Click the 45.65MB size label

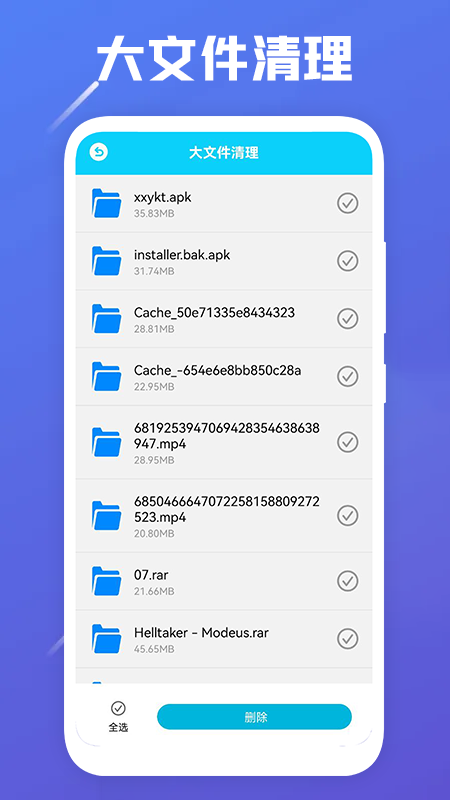[154, 649]
